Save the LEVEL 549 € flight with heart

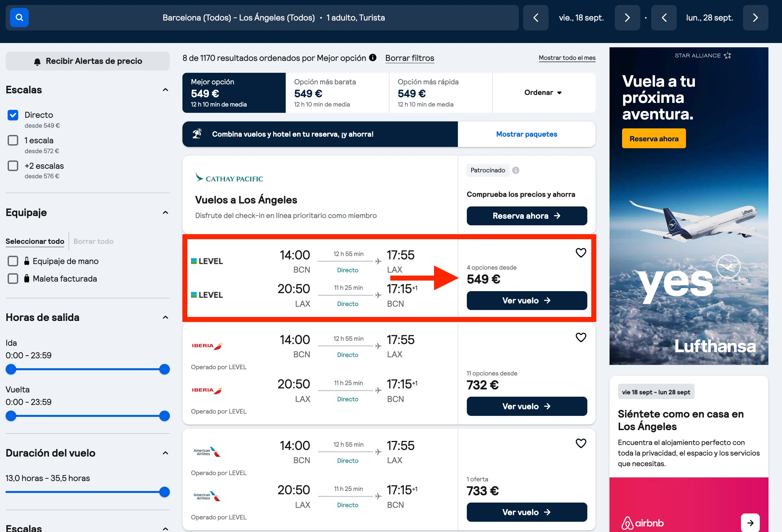(580, 252)
